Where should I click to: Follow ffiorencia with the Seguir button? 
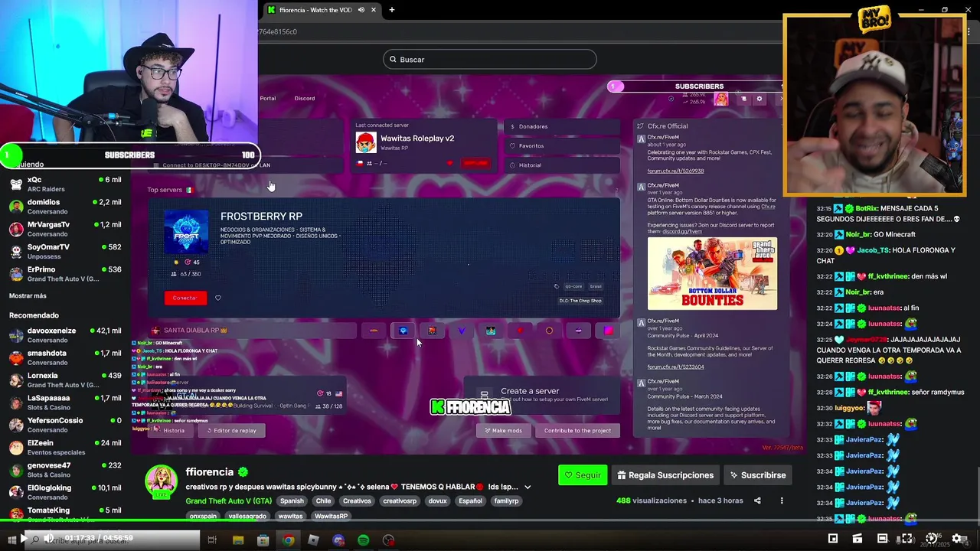coord(583,475)
